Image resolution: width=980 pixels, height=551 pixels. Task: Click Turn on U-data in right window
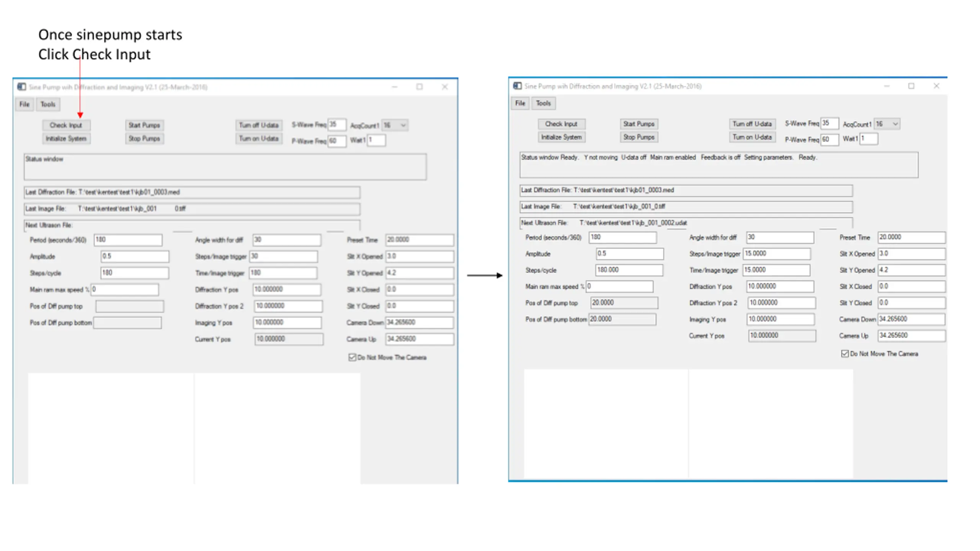[752, 137]
